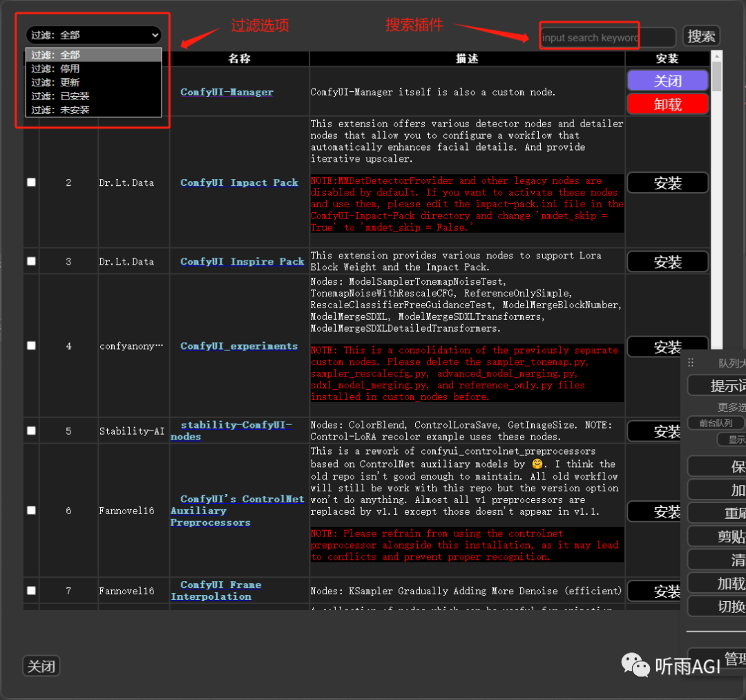Open the ComfyUI Impact Pack link

tap(239, 182)
